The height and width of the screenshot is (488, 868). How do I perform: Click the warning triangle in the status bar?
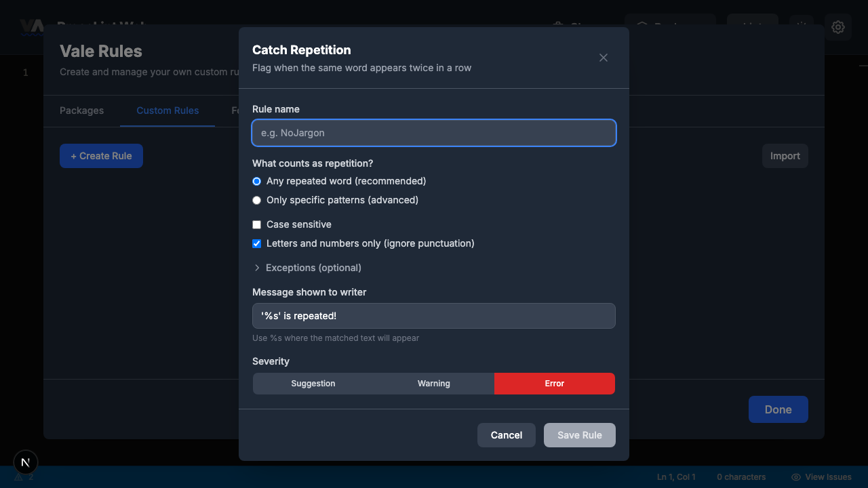click(x=18, y=476)
